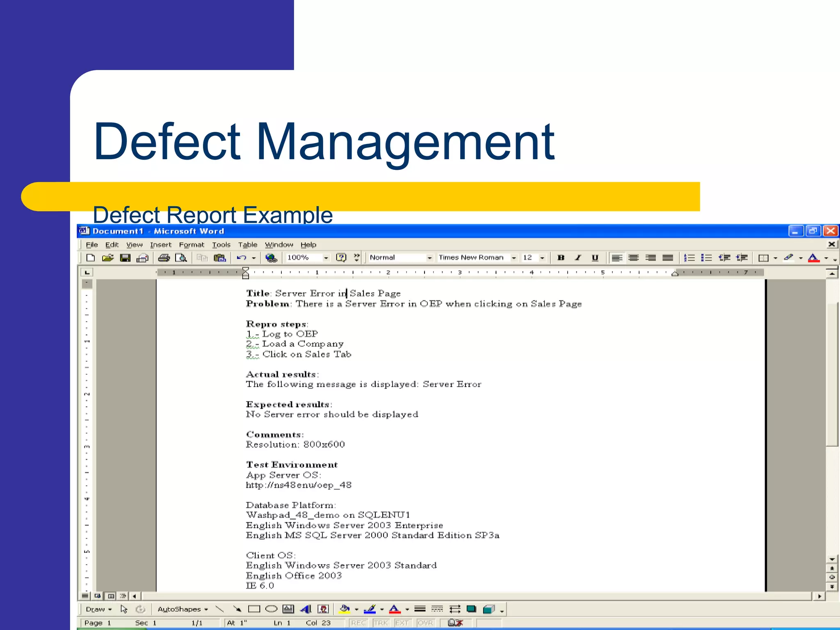Click the Print icon in toolbar
Screen dimensions: 840x630
tap(164, 258)
